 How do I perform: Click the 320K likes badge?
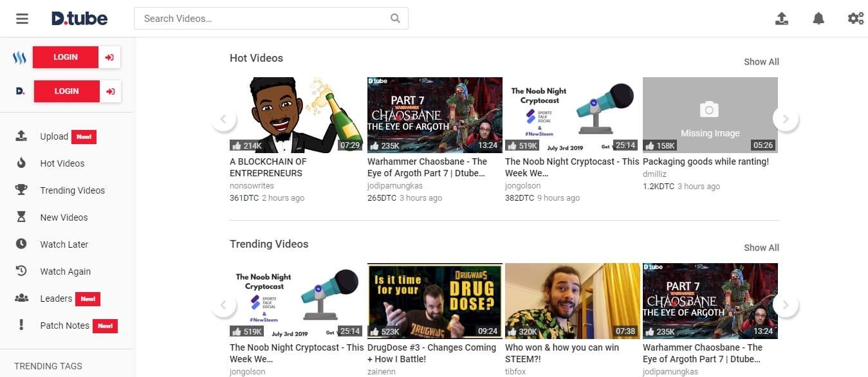tap(522, 331)
